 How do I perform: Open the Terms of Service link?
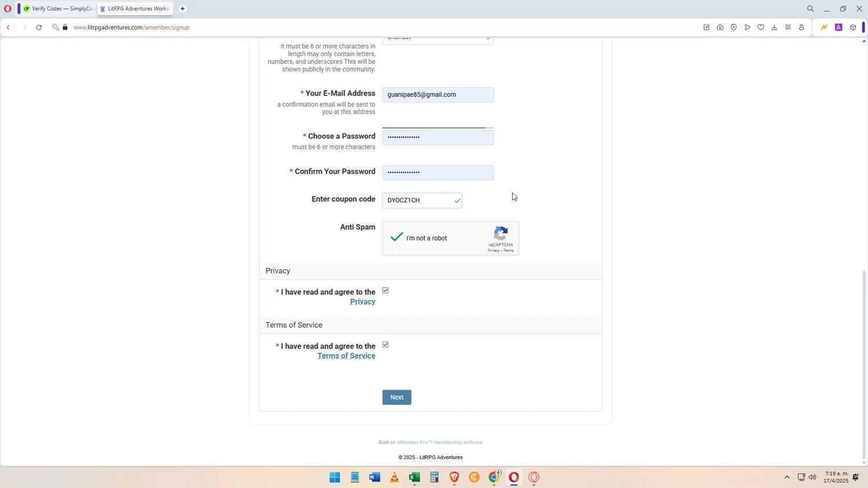pos(346,356)
